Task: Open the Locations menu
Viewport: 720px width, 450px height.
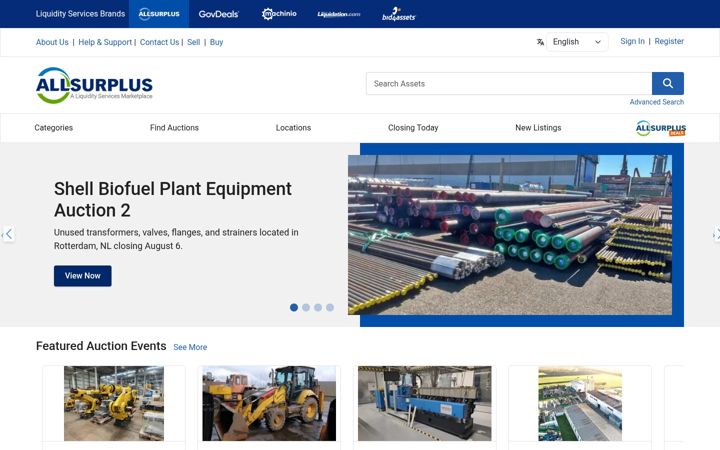Action: (x=293, y=128)
